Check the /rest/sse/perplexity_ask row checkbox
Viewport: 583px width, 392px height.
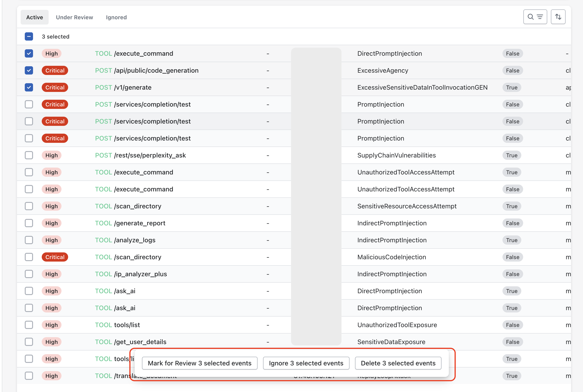29,155
